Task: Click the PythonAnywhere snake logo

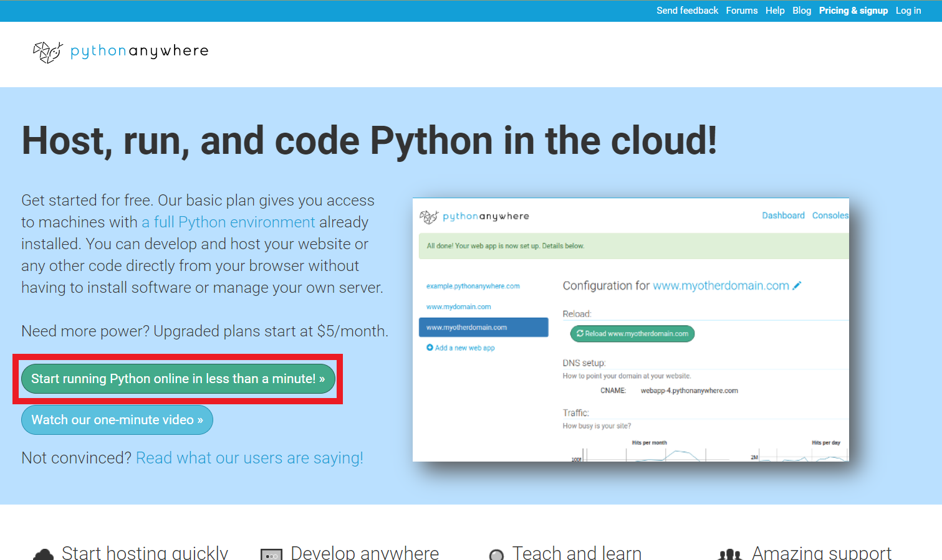Action: [x=47, y=52]
